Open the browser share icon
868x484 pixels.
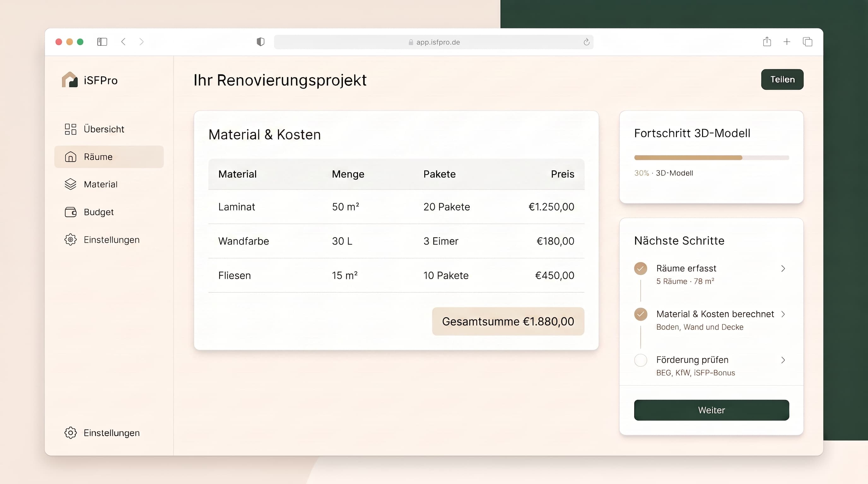[x=767, y=41]
